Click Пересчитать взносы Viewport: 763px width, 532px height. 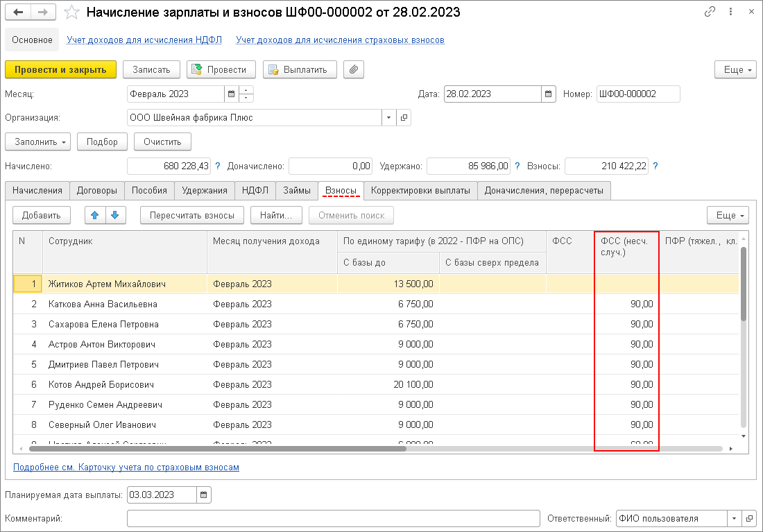pyautogui.click(x=192, y=215)
